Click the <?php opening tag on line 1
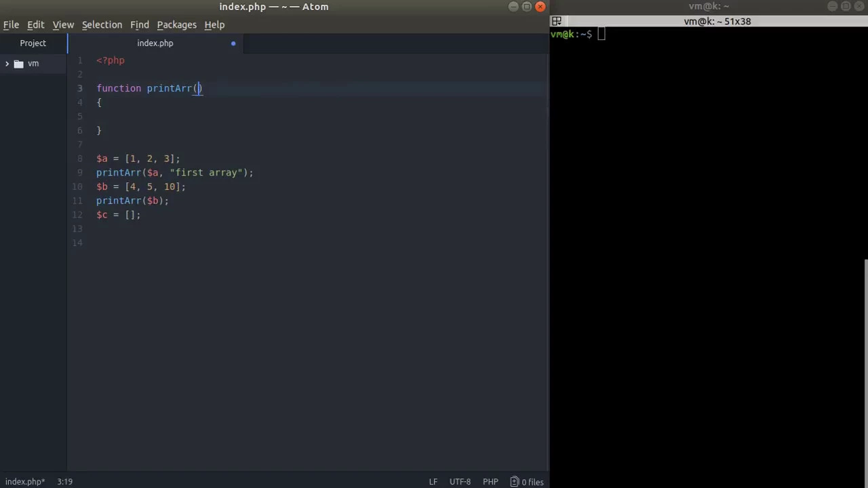 pos(111,60)
